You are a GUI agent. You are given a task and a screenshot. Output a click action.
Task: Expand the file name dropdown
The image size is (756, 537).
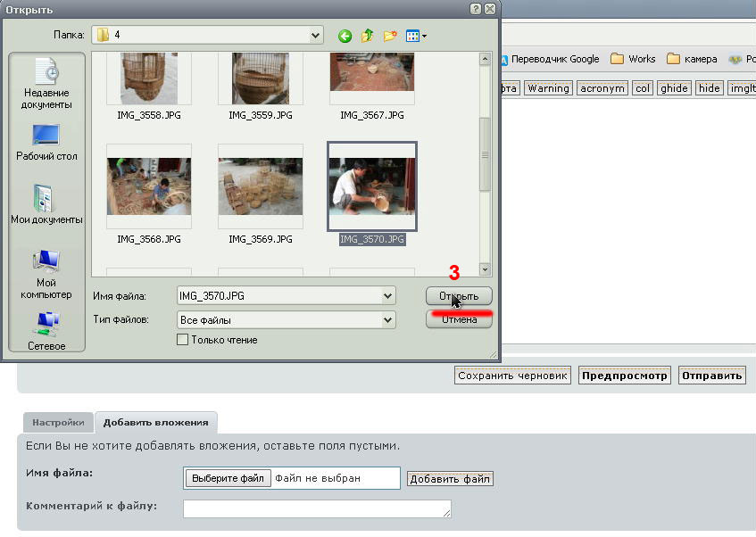point(387,296)
